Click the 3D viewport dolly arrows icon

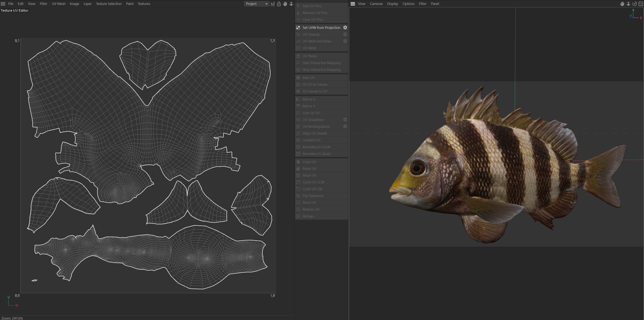click(628, 4)
